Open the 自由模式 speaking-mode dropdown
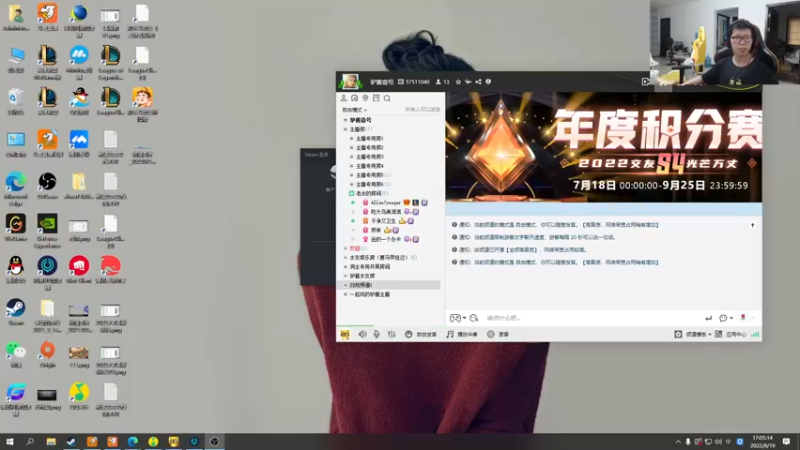 coord(354,110)
